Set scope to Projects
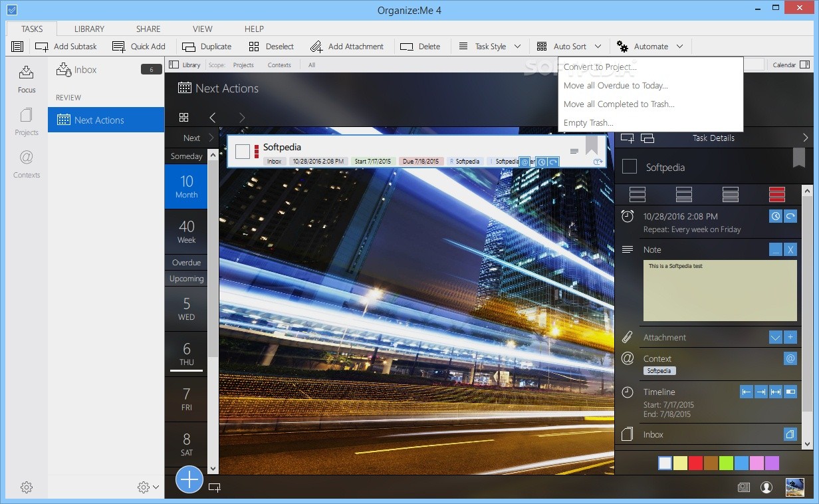Screen dimensions: 819x504 coord(243,64)
